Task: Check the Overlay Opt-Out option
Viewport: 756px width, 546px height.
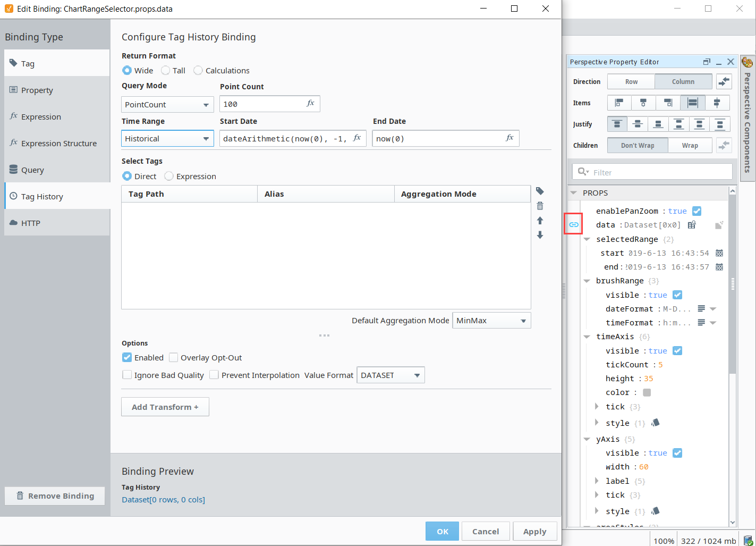Action: click(x=174, y=357)
